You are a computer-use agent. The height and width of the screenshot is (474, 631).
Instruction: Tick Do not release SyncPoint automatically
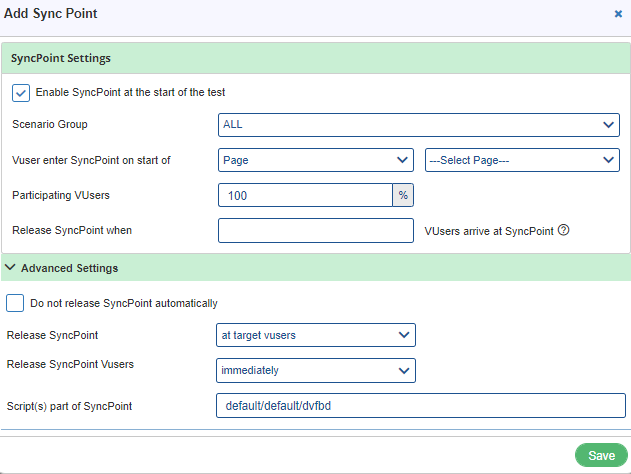(15, 303)
